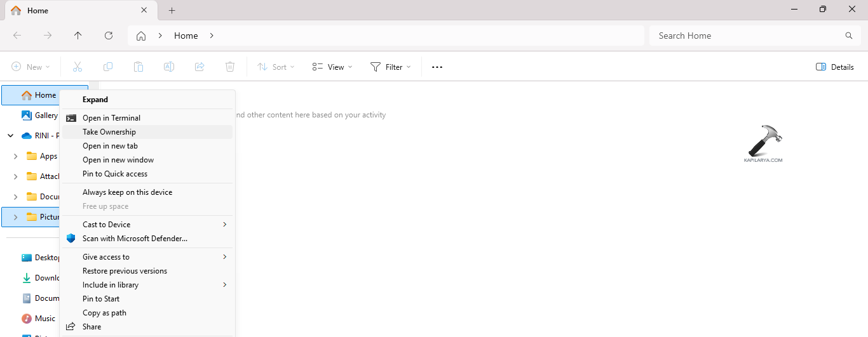This screenshot has width=868, height=337.
Task: Click Scan with Microsoft Defender
Action: pos(135,239)
